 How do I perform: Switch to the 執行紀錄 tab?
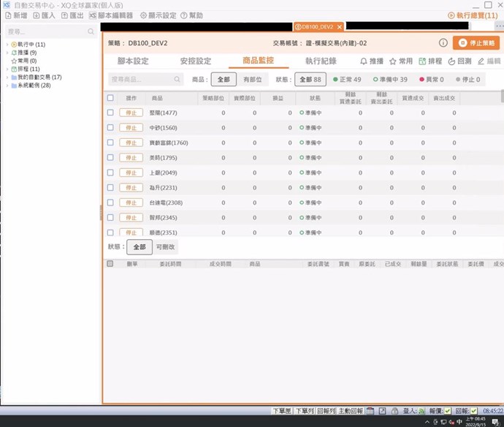321,61
